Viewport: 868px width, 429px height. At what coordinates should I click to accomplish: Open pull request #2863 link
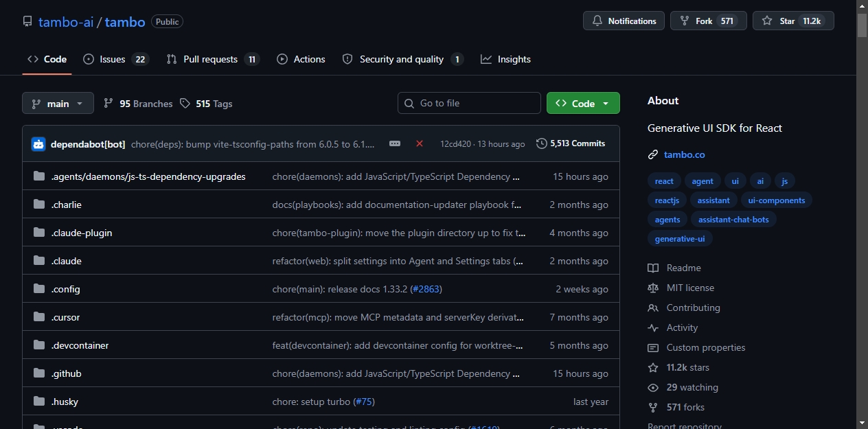tap(425, 289)
